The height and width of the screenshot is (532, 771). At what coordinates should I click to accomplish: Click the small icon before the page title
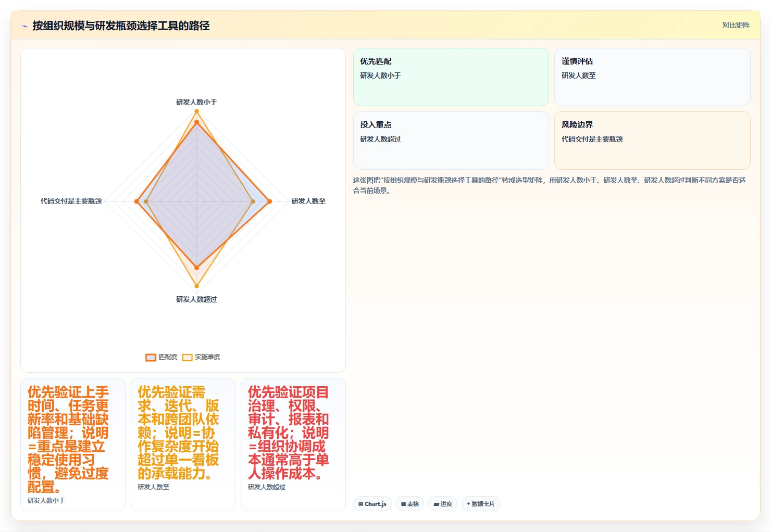pyautogui.click(x=24, y=26)
